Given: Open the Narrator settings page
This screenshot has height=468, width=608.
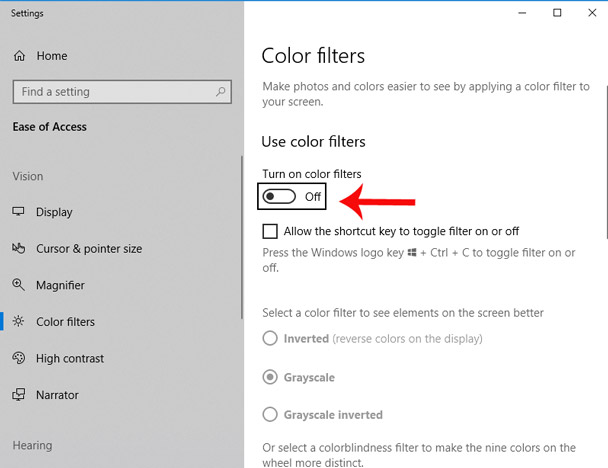Looking at the screenshot, I should (57, 395).
